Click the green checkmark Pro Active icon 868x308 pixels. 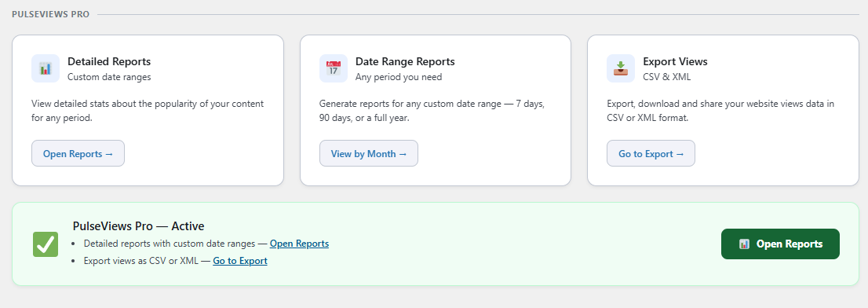point(46,244)
